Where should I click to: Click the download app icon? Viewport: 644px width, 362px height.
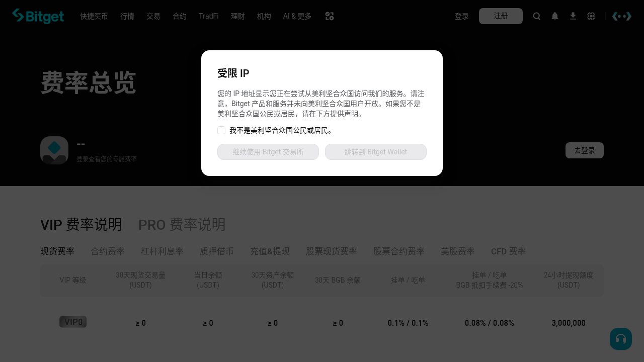[573, 16]
